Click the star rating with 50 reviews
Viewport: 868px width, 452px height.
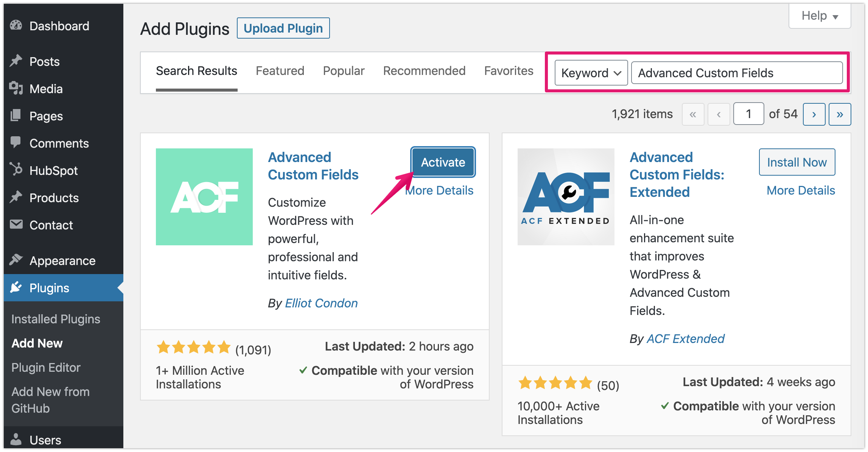(555, 383)
